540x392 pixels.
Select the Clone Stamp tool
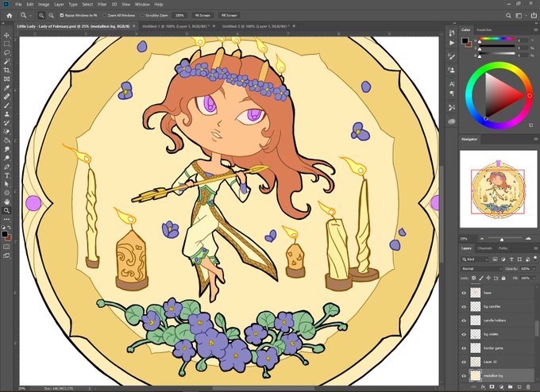(6, 114)
